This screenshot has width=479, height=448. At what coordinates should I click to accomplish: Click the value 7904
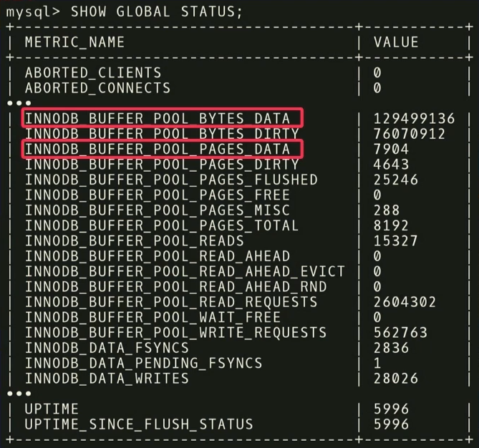pyautogui.click(x=391, y=149)
